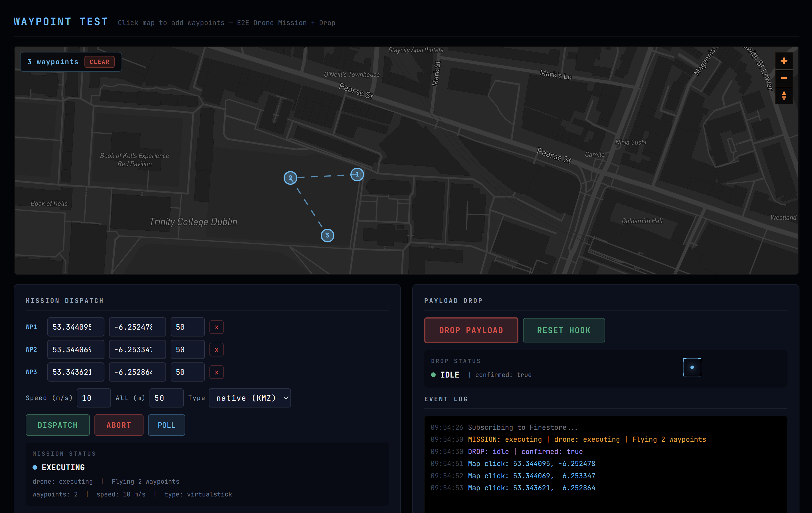
Task: Focus the WP1 latitude input field
Action: point(76,327)
